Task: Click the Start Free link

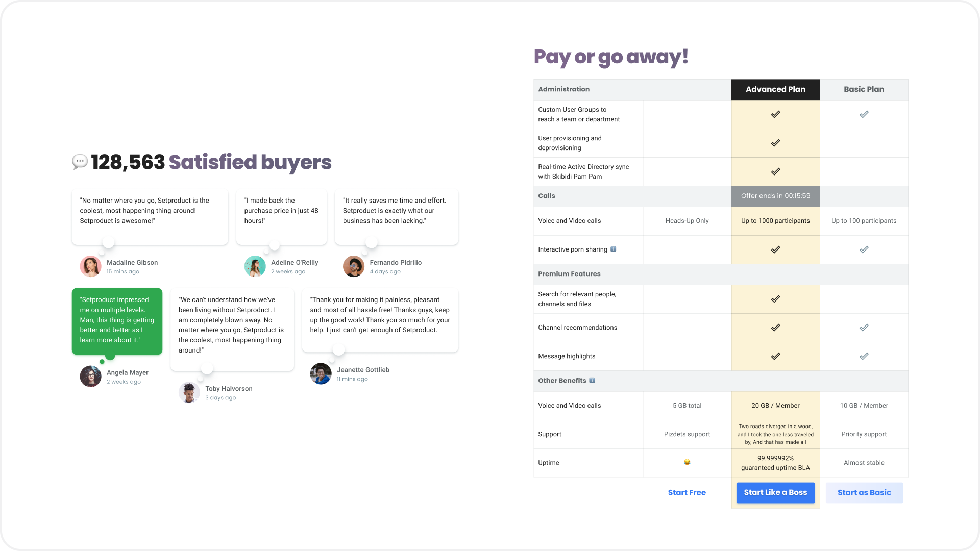Action: click(687, 492)
